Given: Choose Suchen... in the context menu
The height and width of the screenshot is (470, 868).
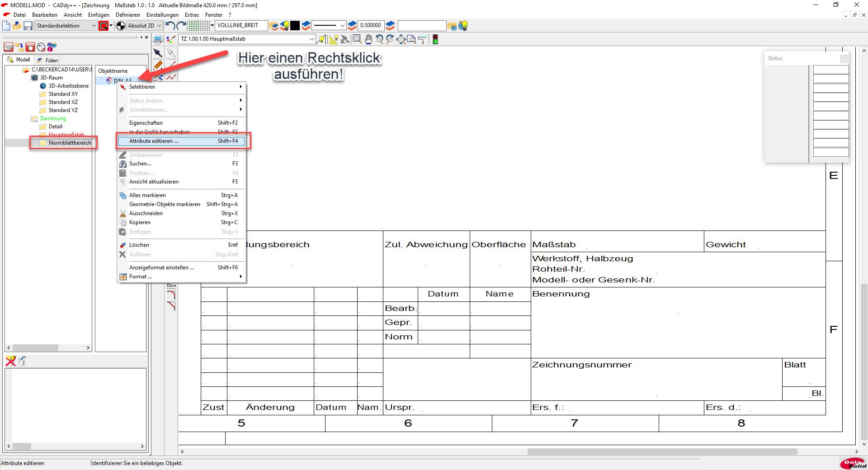Looking at the screenshot, I should [x=181, y=164].
